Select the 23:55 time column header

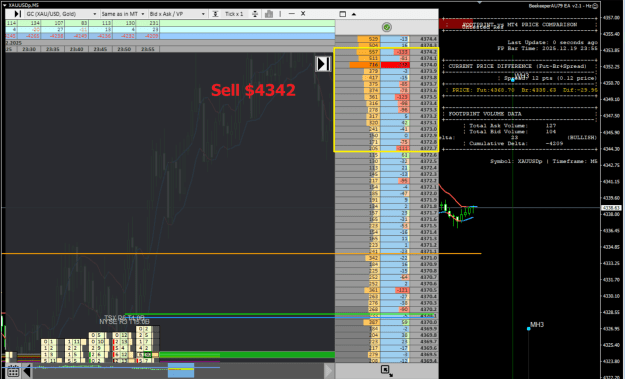[x=148, y=49]
